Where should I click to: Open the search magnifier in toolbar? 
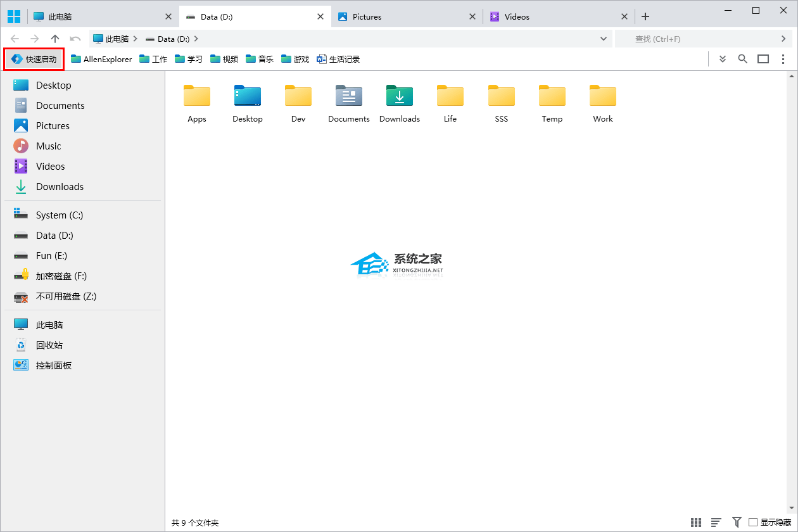click(743, 59)
